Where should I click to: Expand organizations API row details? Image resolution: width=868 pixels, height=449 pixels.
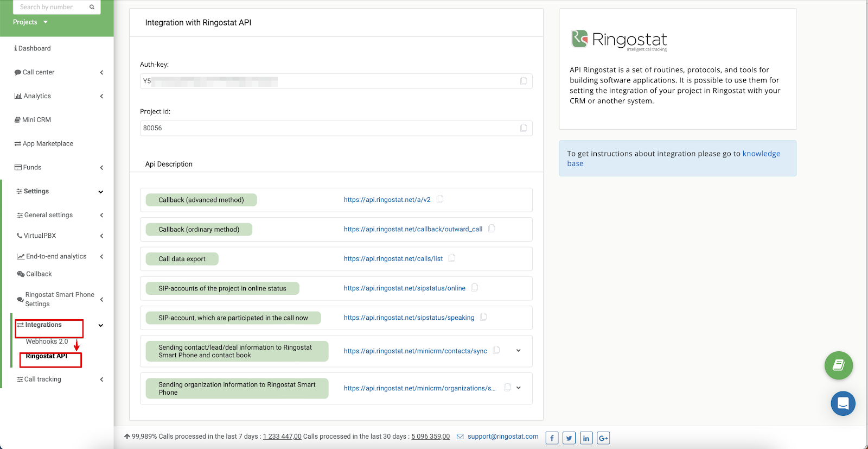click(x=519, y=388)
